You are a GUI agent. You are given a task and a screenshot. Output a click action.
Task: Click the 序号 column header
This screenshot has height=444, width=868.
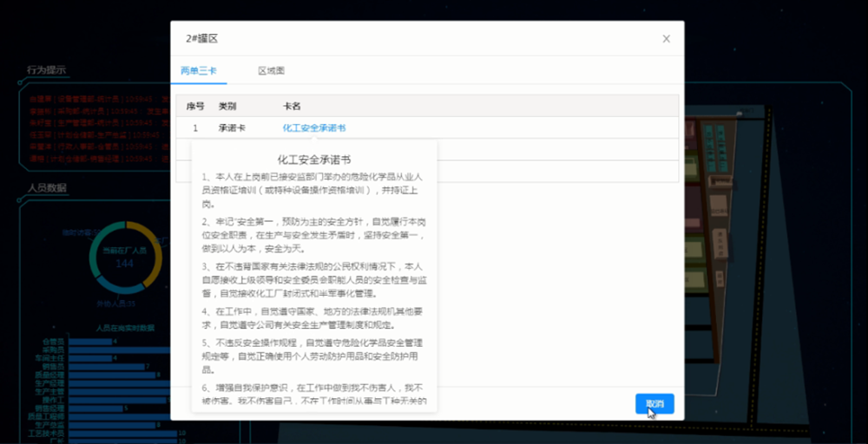195,106
